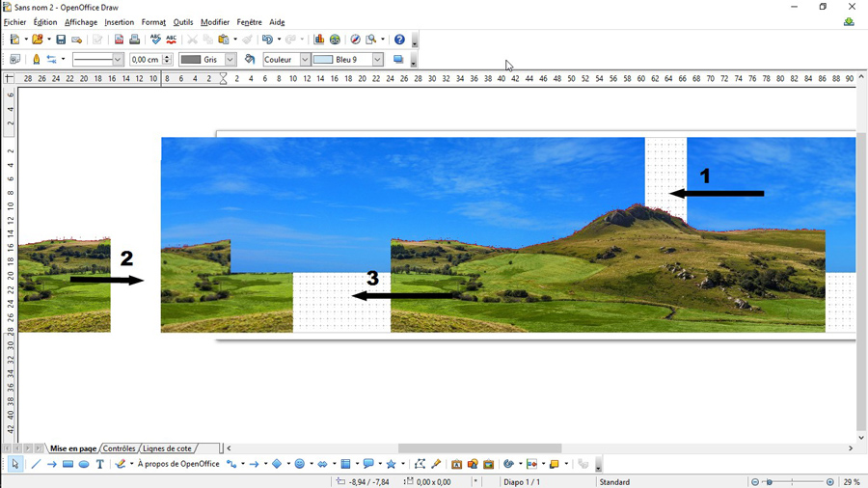
Task: Click the Save document icon
Action: (61, 40)
